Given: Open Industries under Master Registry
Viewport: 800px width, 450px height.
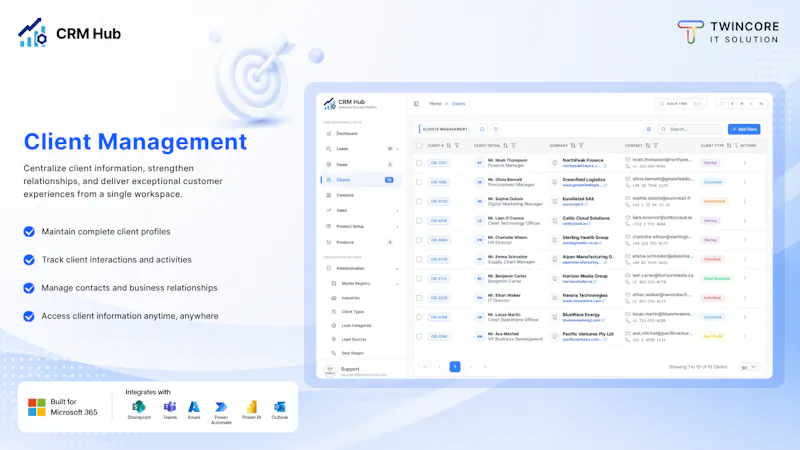Looking at the screenshot, I should 350,298.
